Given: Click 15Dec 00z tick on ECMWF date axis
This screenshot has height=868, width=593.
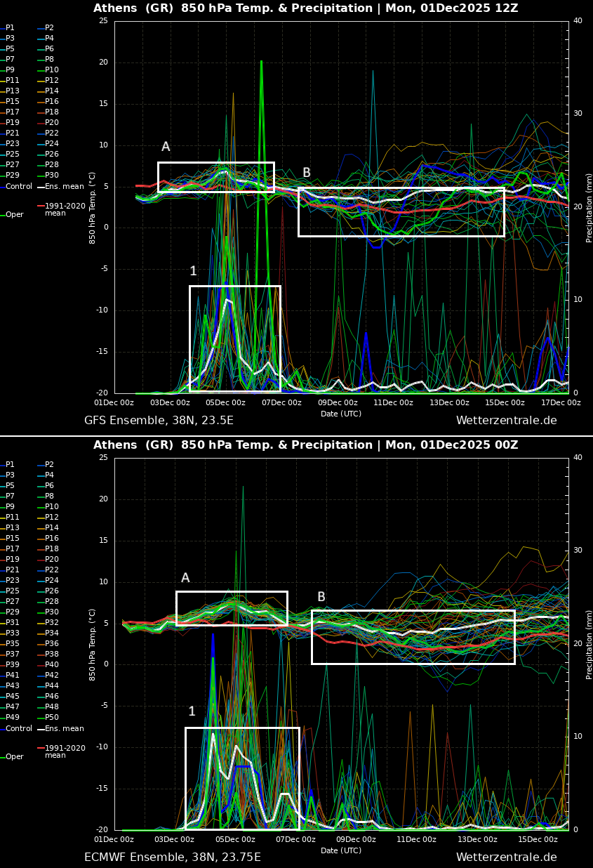Looking at the screenshot, I should point(538,839).
